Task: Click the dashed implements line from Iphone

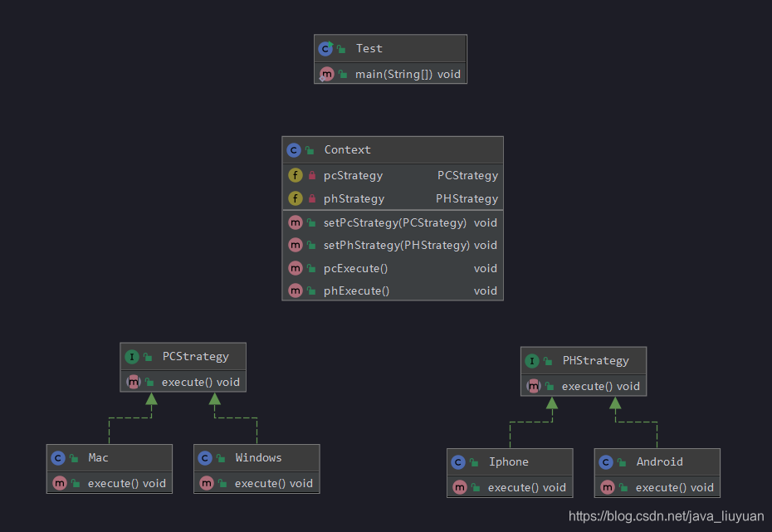Action: 530,422
